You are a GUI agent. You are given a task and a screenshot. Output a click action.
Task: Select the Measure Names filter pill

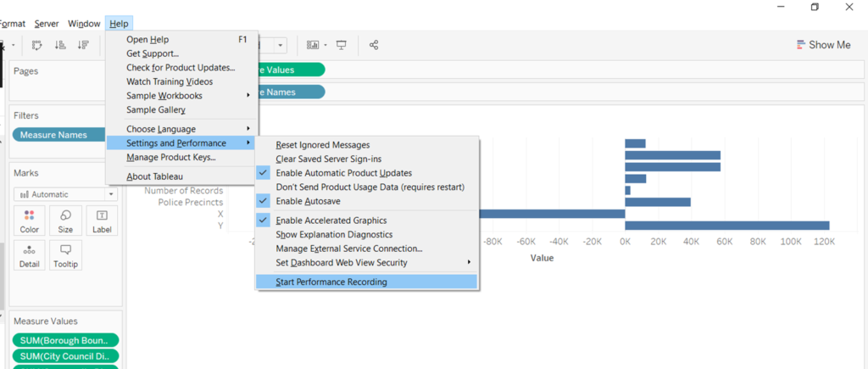pyautogui.click(x=54, y=135)
